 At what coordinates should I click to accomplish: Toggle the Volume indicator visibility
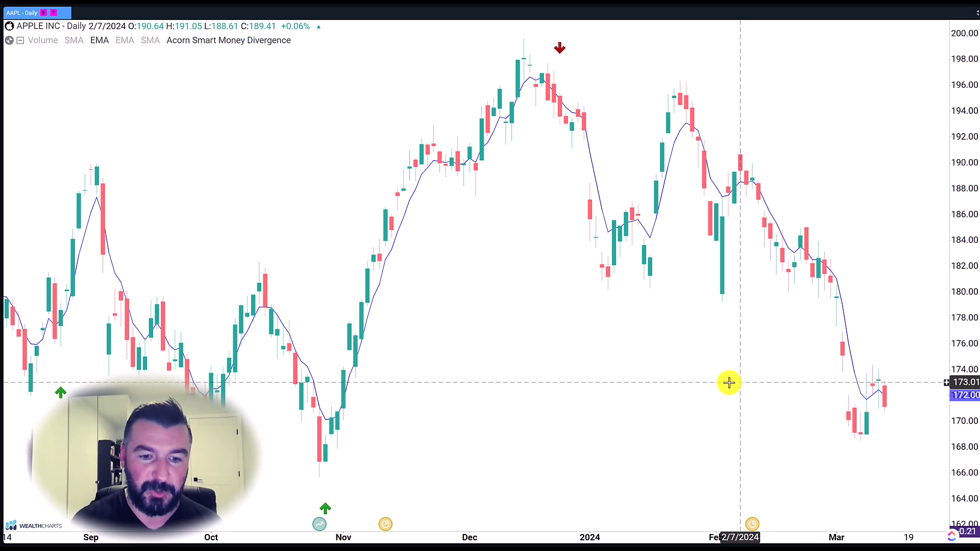coord(43,40)
